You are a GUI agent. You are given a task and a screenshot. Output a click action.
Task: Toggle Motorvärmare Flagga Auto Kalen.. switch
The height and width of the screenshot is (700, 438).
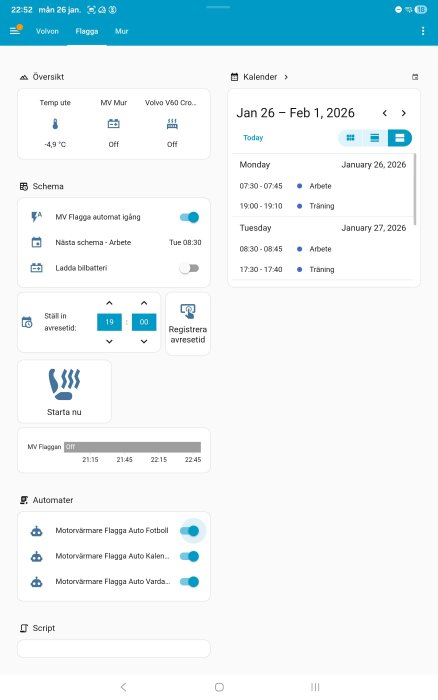pos(189,556)
